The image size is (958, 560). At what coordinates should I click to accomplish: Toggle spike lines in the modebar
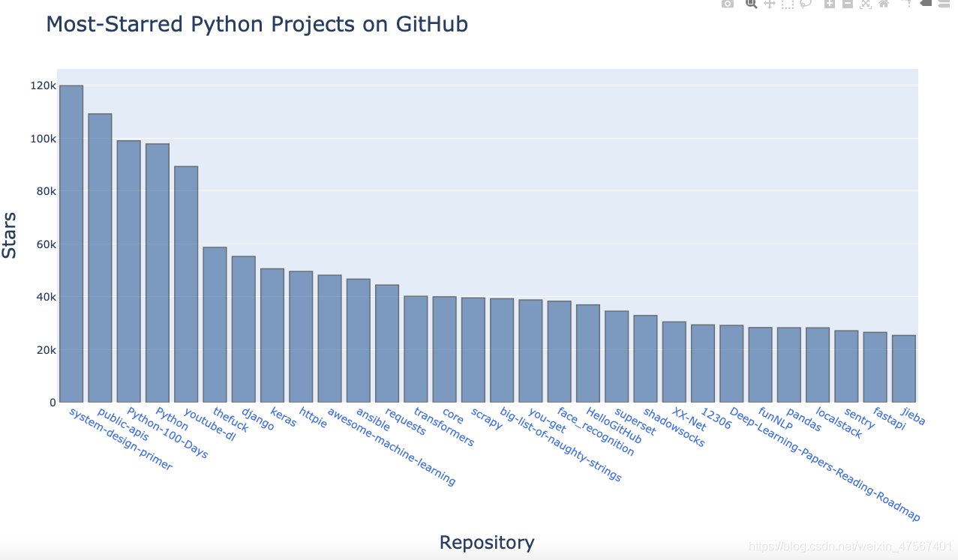(907, 4)
